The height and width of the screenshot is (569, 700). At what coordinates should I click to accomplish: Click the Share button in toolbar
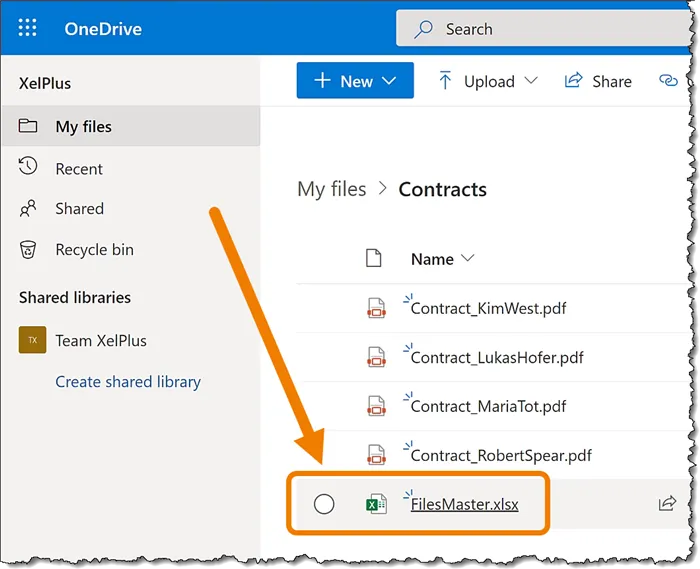598,81
